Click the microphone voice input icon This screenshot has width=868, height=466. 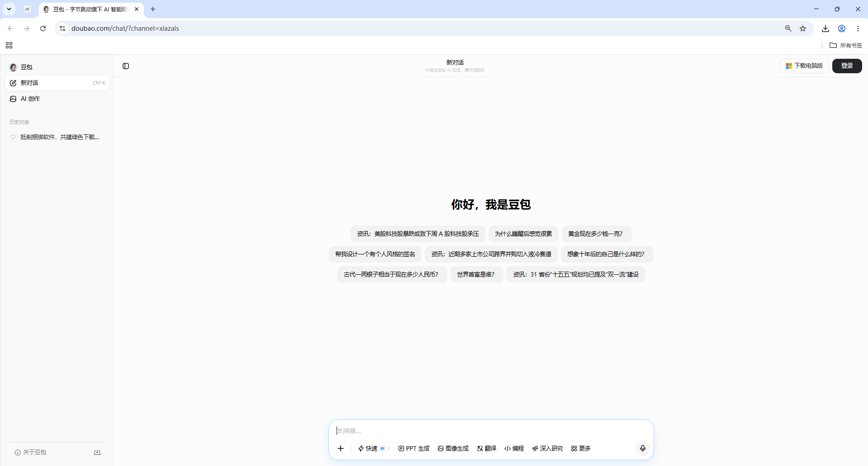642,448
